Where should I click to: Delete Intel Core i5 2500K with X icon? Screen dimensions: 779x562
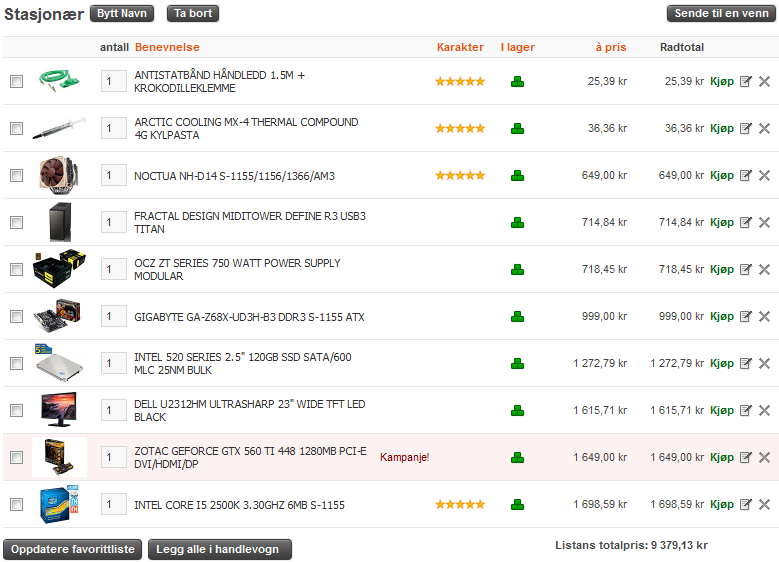(x=765, y=504)
